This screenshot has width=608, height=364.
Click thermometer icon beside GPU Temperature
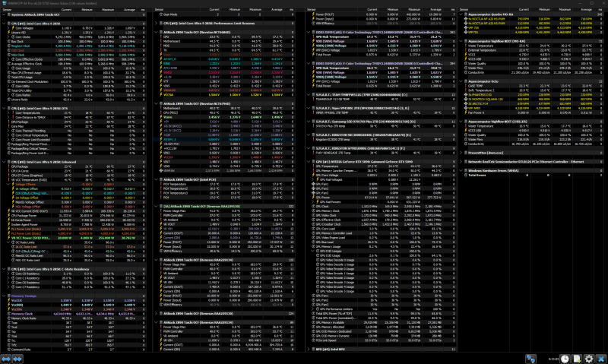[x=313, y=166]
